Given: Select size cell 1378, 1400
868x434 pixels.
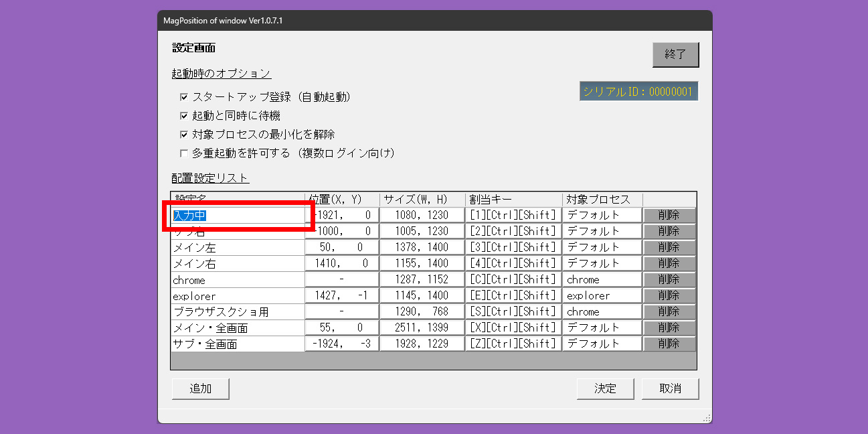Looking at the screenshot, I should click(422, 247).
